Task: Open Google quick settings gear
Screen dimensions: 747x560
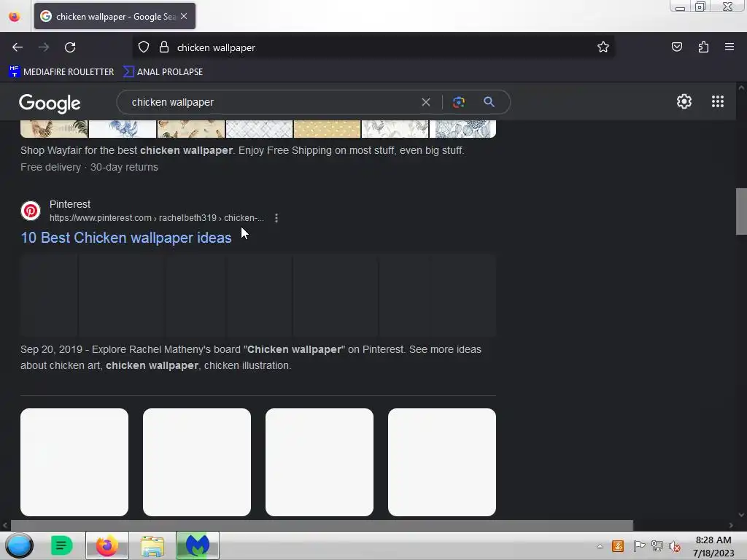Action: pyautogui.click(x=684, y=101)
